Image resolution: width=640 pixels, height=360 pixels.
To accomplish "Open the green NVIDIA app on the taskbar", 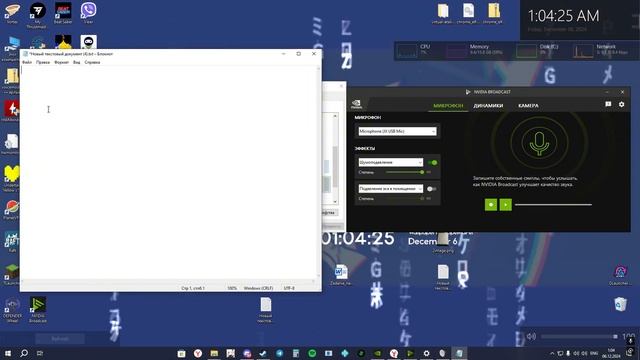I will [x=378, y=353].
